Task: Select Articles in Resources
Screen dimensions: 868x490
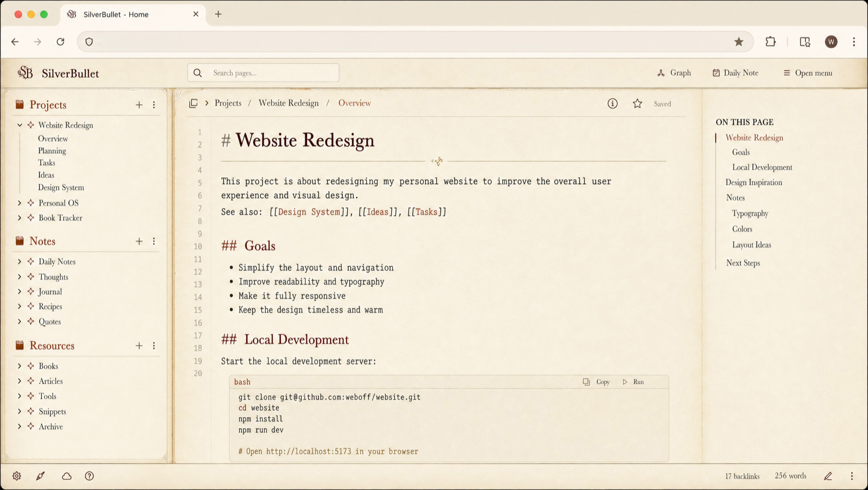Action: click(50, 381)
